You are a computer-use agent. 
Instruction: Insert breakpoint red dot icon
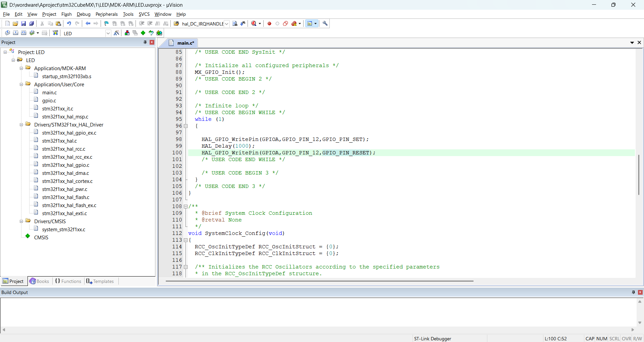pos(269,23)
